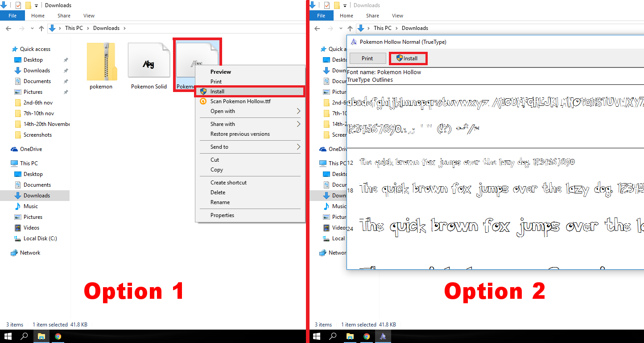Image resolution: width=644 pixels, height=343 pixels.
Task: Open the File tab in Option 1 window
Action: pyautogui.click(x=12, y=16)
